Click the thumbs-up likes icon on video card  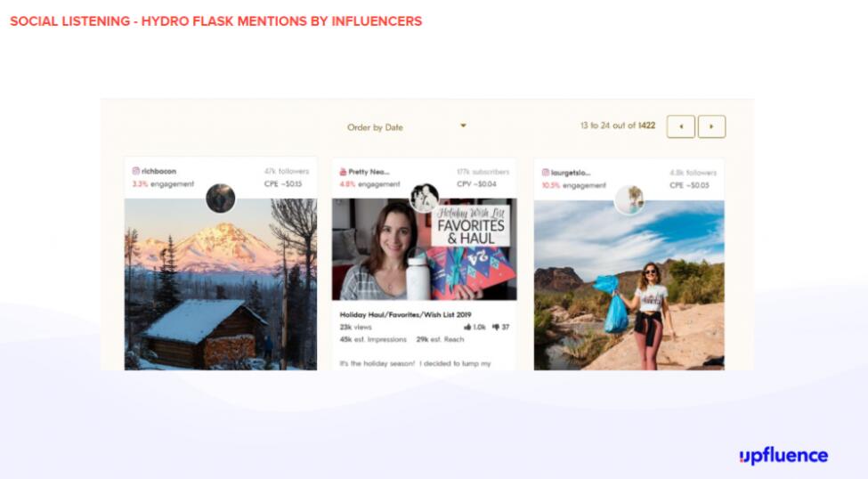467,328
